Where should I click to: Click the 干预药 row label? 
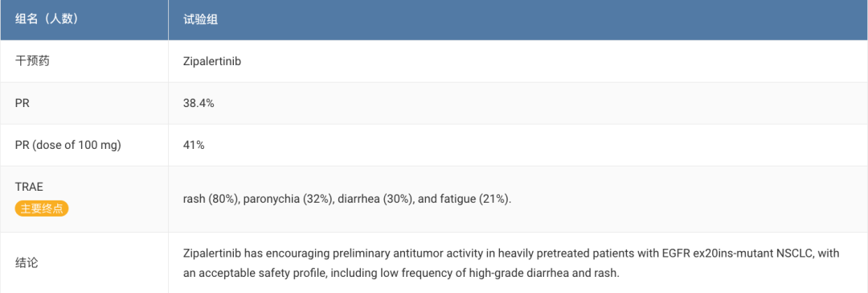32,61
